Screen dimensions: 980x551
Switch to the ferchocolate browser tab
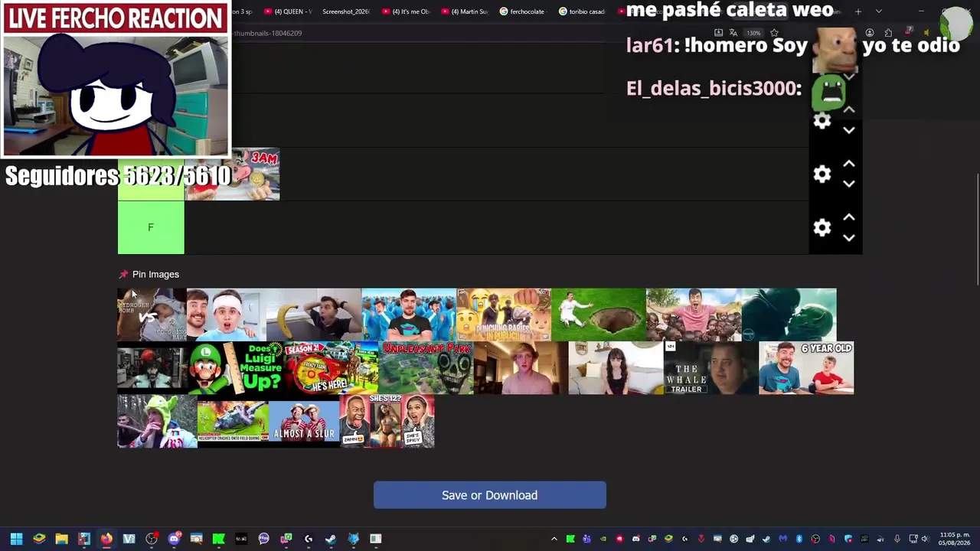coord(521,11)
